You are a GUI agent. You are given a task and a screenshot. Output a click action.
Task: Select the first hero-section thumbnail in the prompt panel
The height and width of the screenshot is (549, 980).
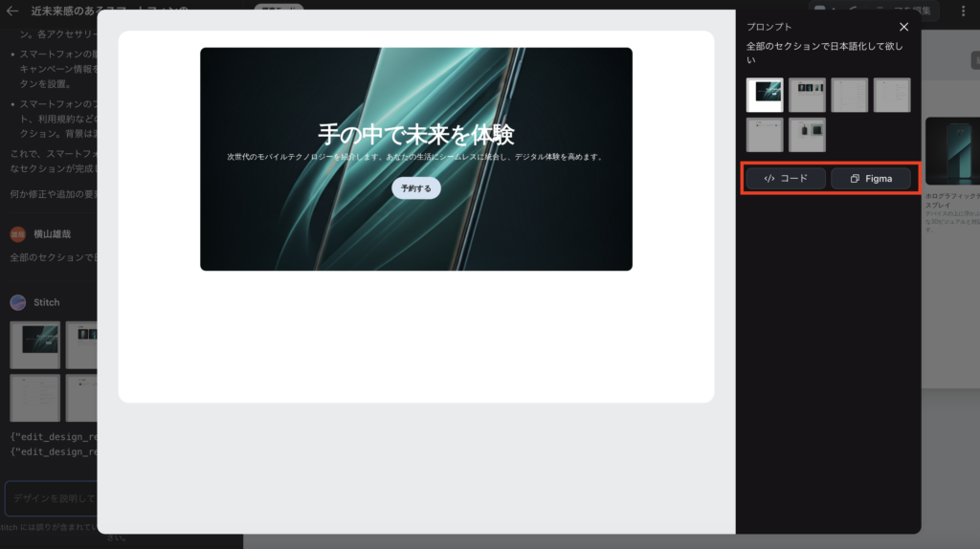(765, 95)
